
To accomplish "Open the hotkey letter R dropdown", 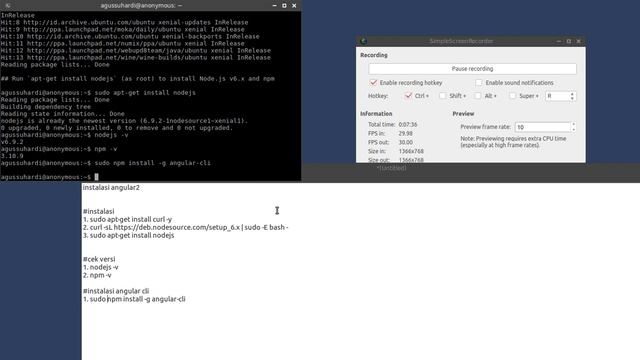I will [x=560, y=96].
